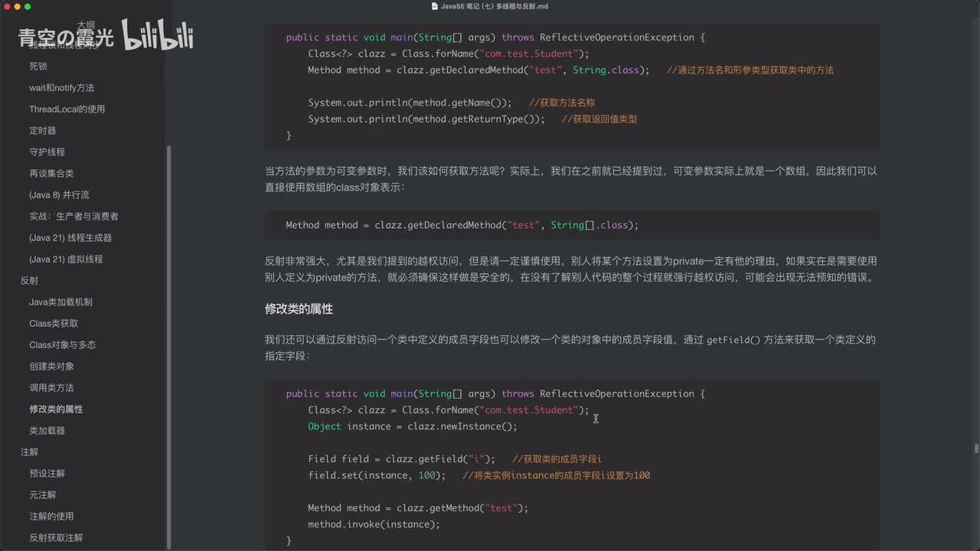Click code line field.set(instance, 100)
980x551 pixels.
[377, 475]
